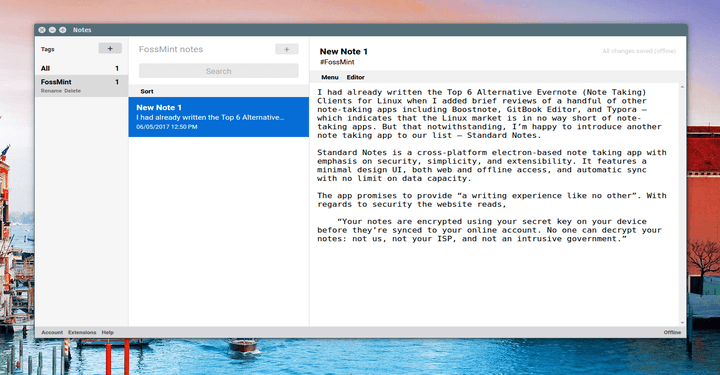Click the note date 06/05/2017 12:50 PM
The width and height of the screenshot is (720, 375).
[167, 127]
